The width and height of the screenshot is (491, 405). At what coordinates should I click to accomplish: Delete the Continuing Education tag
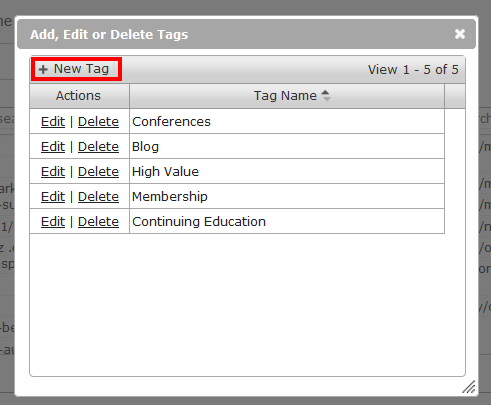[98, 222]
